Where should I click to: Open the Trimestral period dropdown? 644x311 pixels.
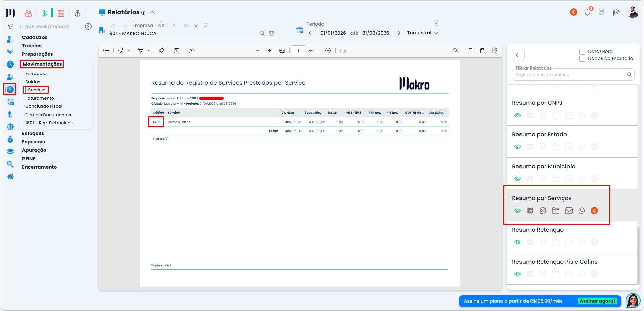tap(423, 33)
